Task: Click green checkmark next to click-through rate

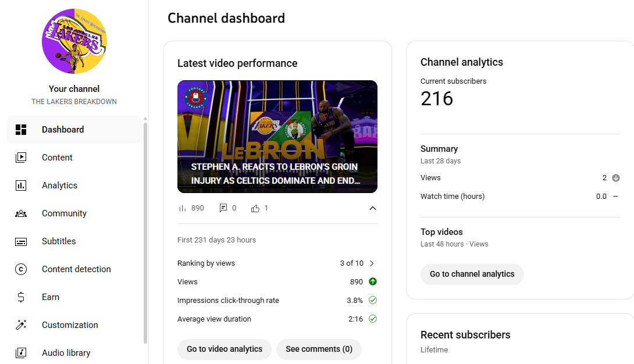Action: click(373, 300)
